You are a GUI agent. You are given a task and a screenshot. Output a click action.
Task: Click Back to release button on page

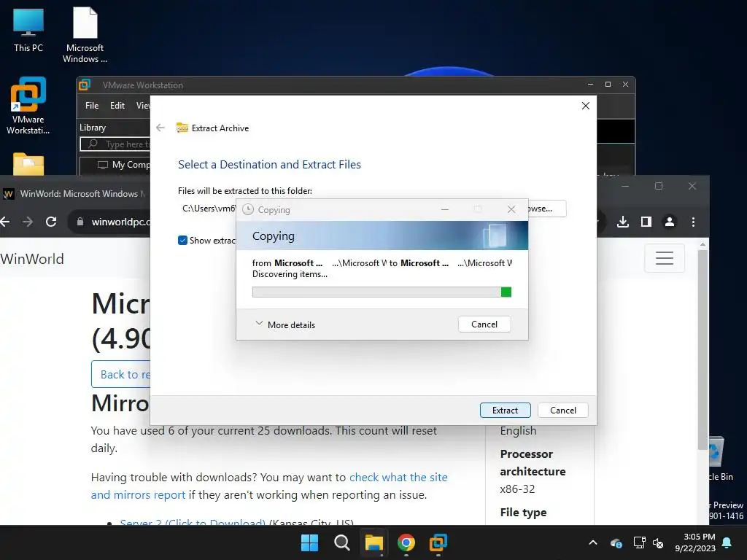coord(121,374)
